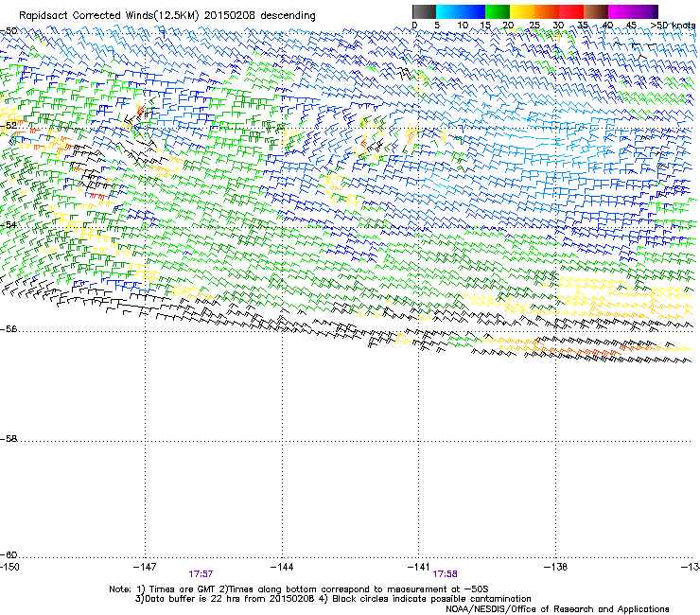Click the -150 longitude axis label

(x=9, y=567)
